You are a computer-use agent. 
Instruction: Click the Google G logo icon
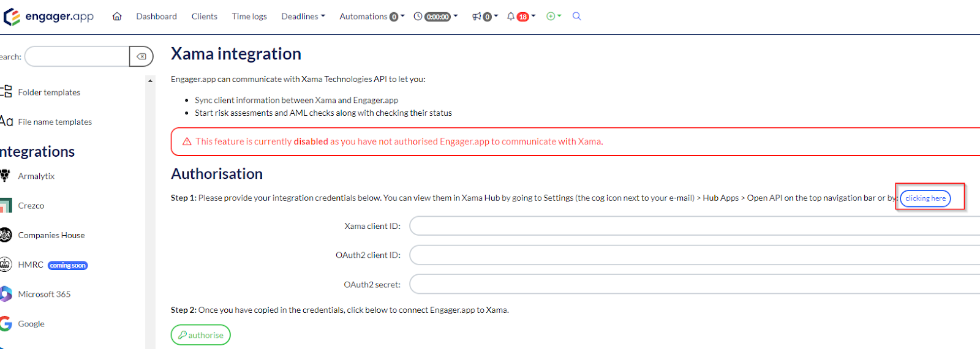6,324
